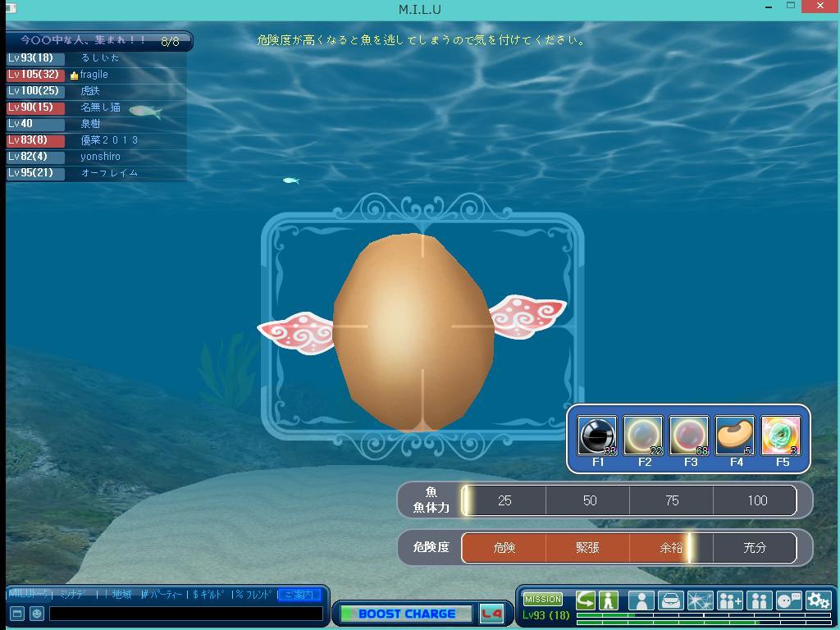Click the 危険度 danger gauge bar
Viewport: 840px width, 630px height.
(628, 547)
